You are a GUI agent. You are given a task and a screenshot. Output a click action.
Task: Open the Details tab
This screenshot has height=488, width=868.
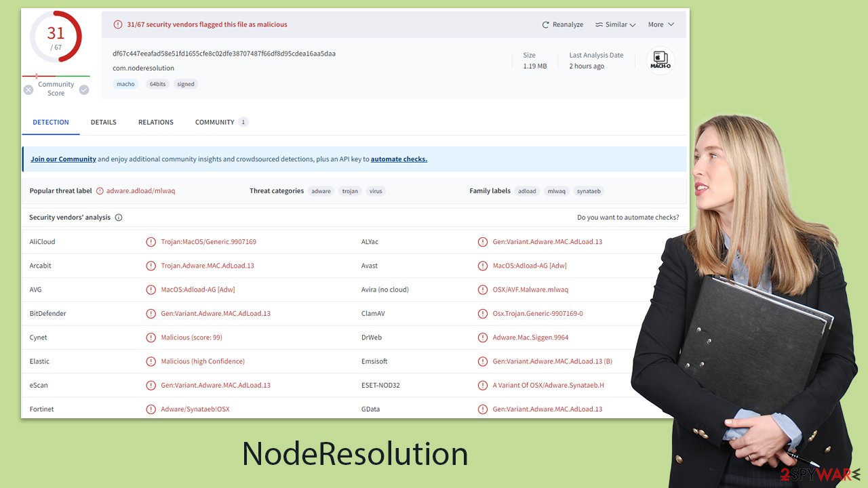(104, 122)
